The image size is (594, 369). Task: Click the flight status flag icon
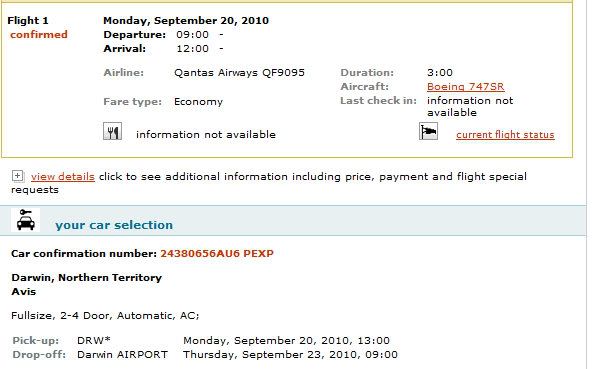pos(428,131)
